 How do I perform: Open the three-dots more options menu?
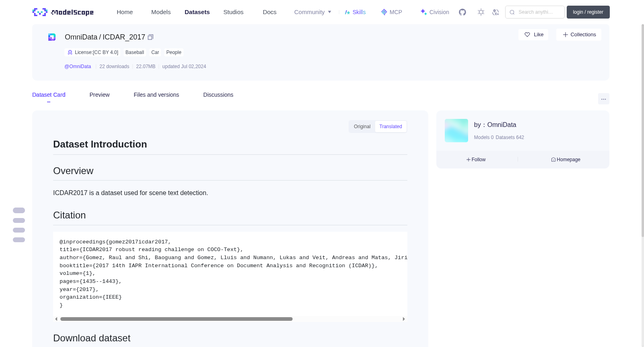(x=604, y=99)
